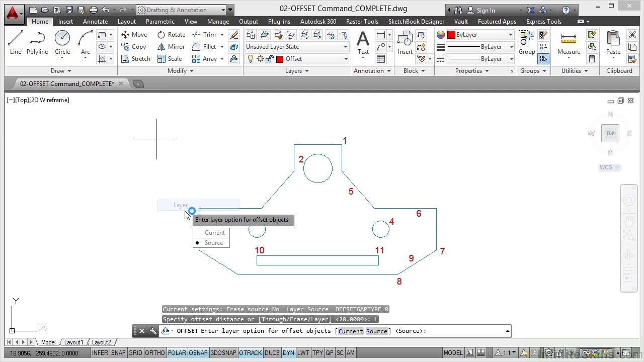
Task: Click the [Top] view control label
Action: [22, 100]
